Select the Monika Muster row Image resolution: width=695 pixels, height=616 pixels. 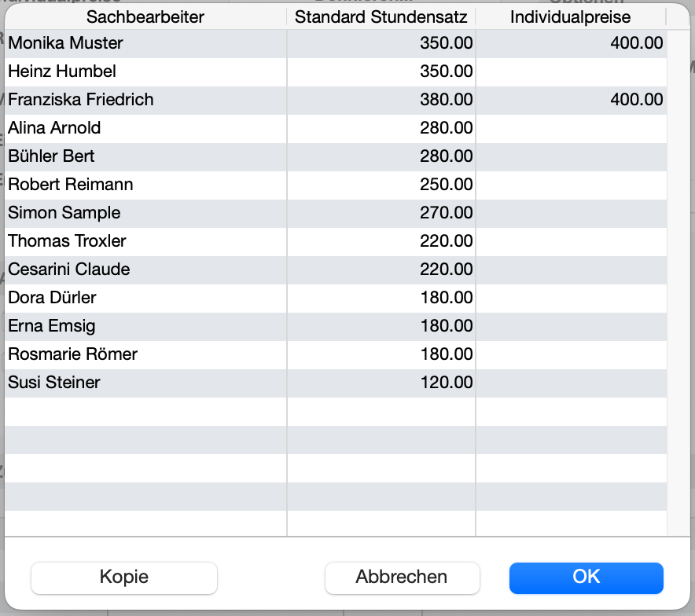[65, 43]
